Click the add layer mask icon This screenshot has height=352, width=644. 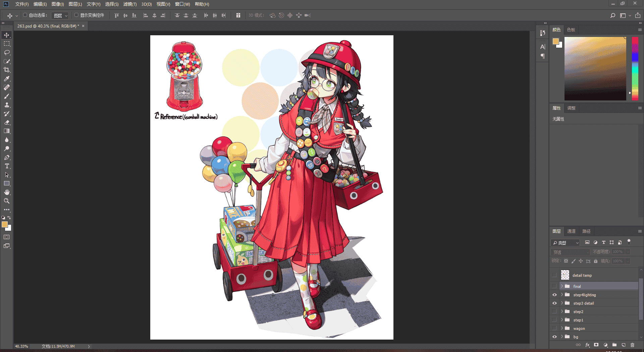point(596,345)
